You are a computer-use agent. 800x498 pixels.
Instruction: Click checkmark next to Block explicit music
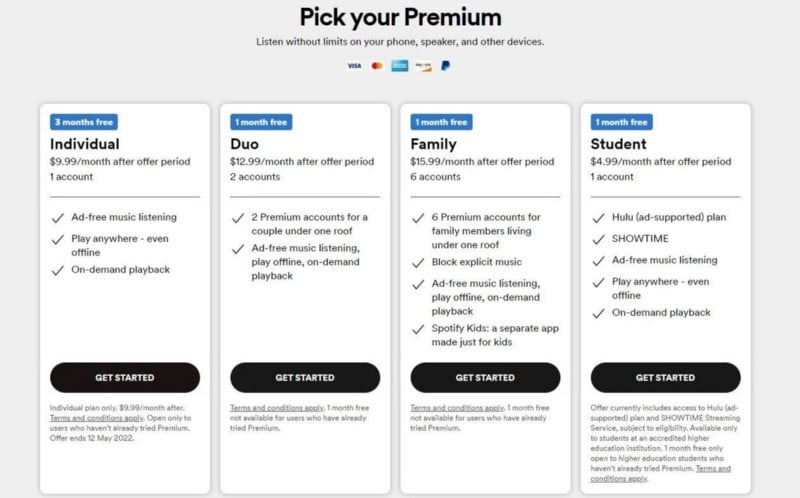(418, 263)
